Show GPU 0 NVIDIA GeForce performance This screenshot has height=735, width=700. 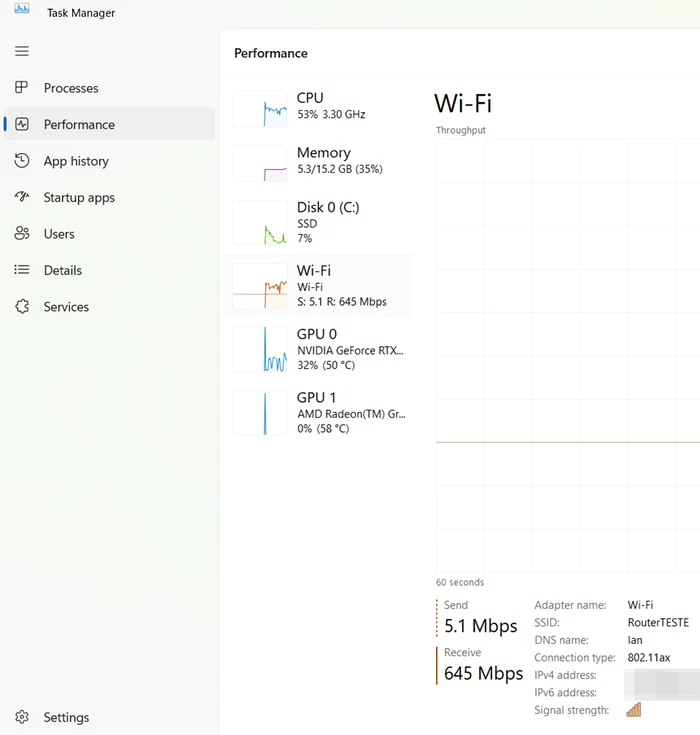point(321,349)
